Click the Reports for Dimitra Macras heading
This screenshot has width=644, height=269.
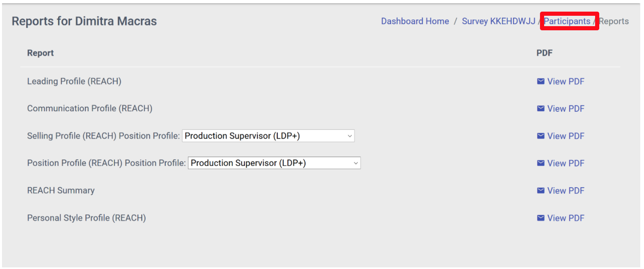coord(84,21)
